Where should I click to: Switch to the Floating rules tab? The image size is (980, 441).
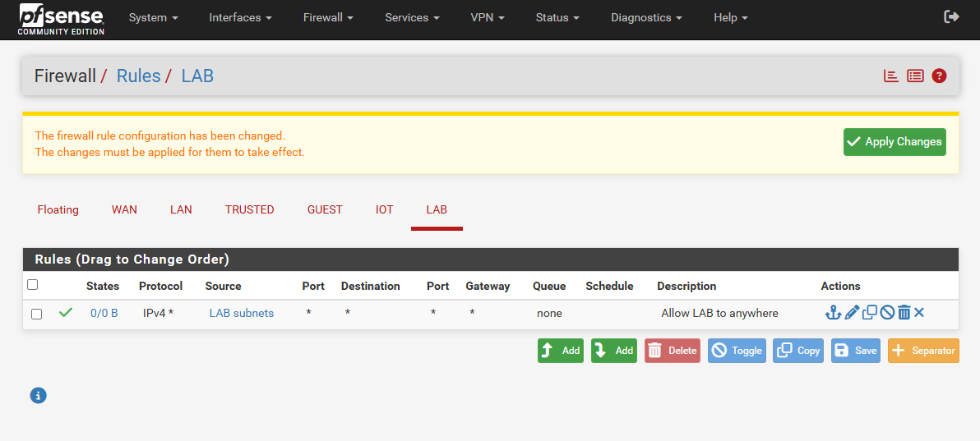point(58,210)
